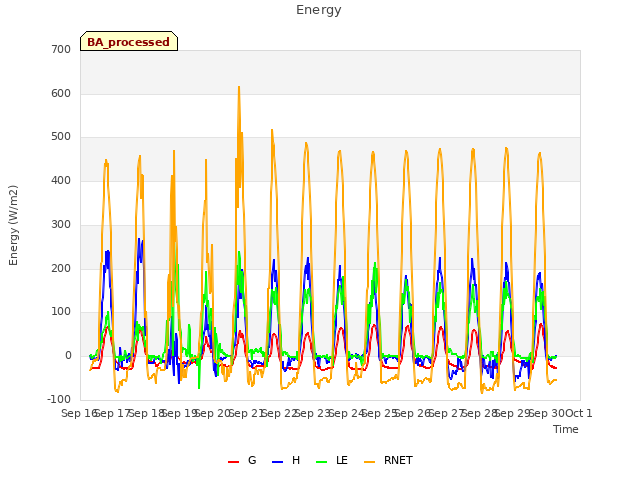Click the 600 y-axis tick label
Image resolution: width=640 pixels, height=480 pixels.
point(61,93)
